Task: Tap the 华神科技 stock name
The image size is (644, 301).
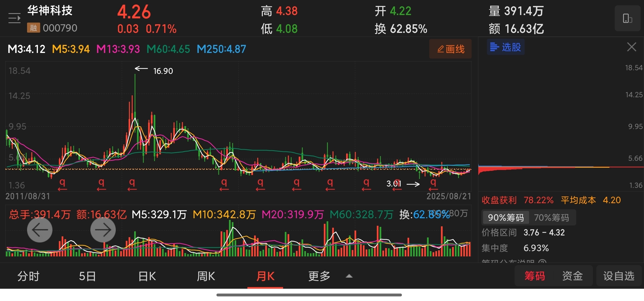Action: point(50,11)
